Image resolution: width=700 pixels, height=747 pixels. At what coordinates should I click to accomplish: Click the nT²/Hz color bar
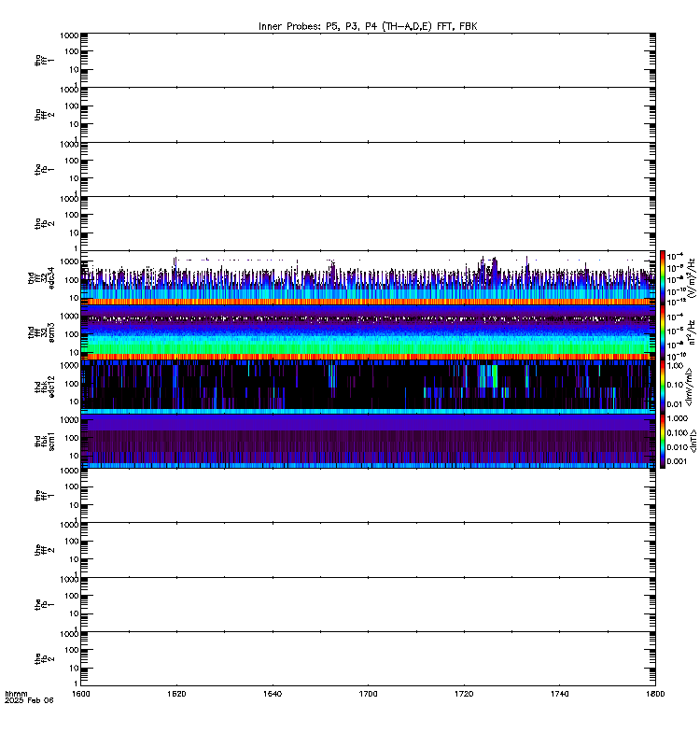point(663,332)
